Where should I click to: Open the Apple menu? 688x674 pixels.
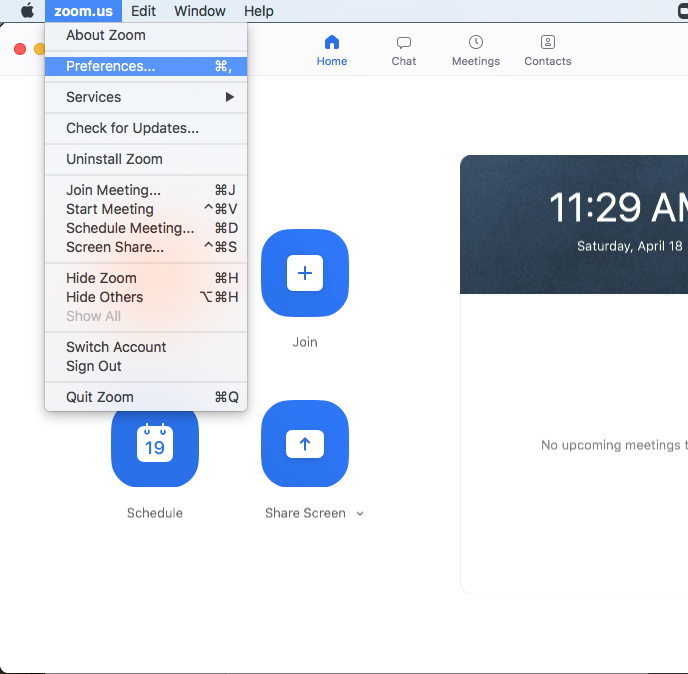[27, 11]
